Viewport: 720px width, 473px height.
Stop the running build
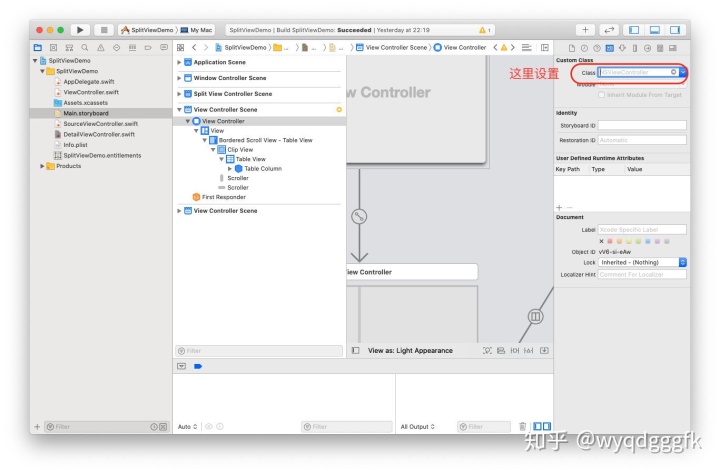click(104, 30)
